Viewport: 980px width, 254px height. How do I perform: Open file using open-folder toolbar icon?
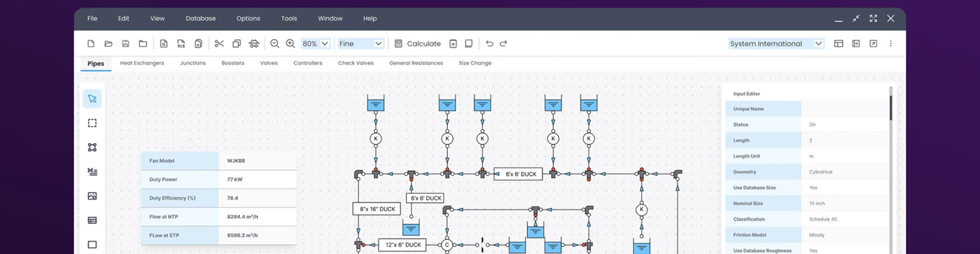pyautogui.click(x=108, y=43)
